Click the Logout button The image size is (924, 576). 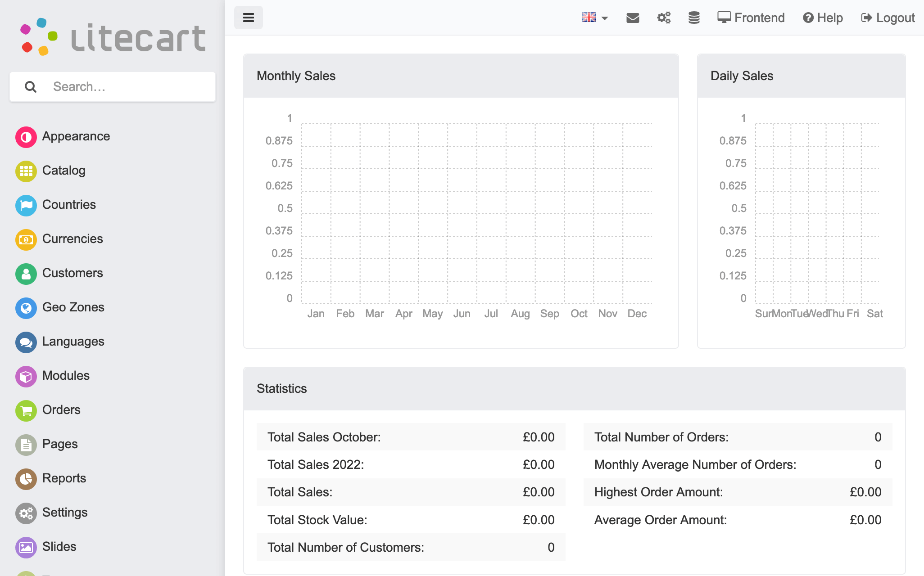click(x=888, y=18)
